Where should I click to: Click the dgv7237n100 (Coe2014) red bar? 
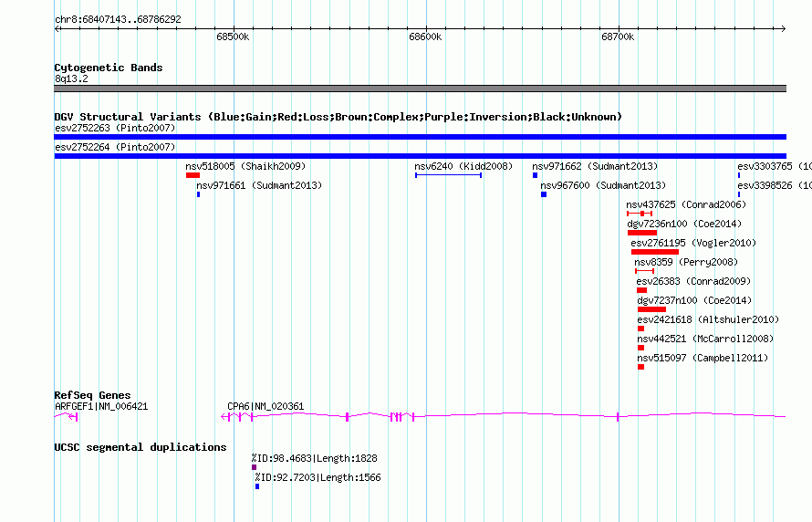[651, 309]
